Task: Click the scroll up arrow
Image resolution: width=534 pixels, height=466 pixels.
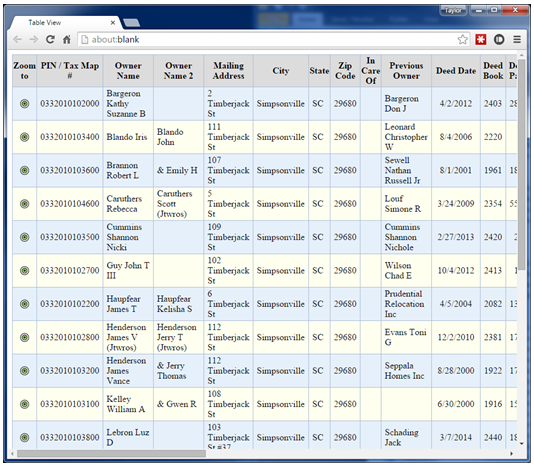Action: pyautogui.click(x=522, y=55)
